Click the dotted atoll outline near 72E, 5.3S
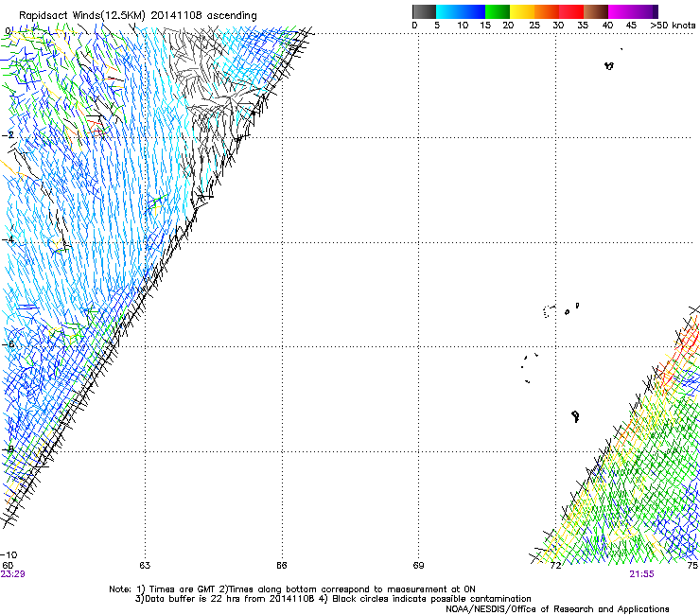The height and width of the screenshot is (615, 700). (x=548, y=311)
